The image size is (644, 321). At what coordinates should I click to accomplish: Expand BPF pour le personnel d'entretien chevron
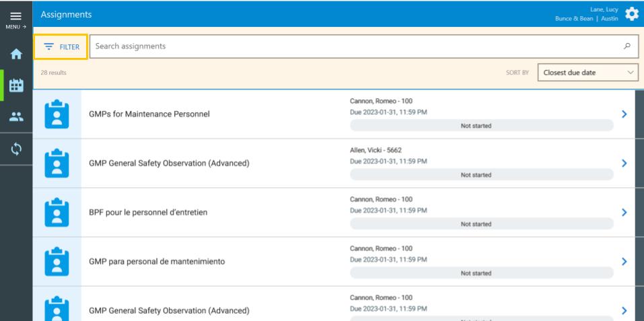[624, 212]
